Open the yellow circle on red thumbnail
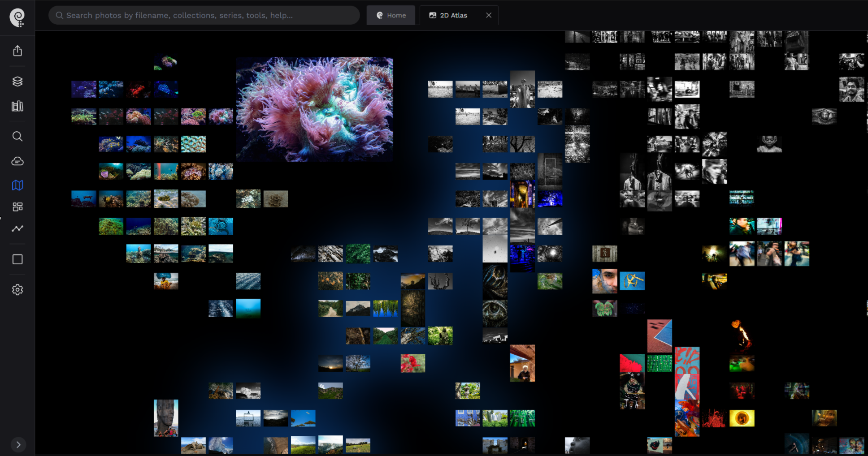 [x=742, y=418]
